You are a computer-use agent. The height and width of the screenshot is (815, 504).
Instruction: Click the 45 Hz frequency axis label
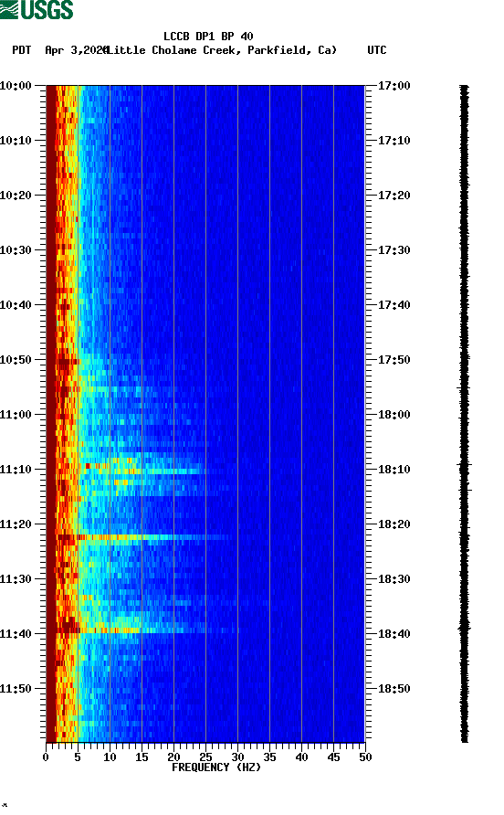(333, 757)
